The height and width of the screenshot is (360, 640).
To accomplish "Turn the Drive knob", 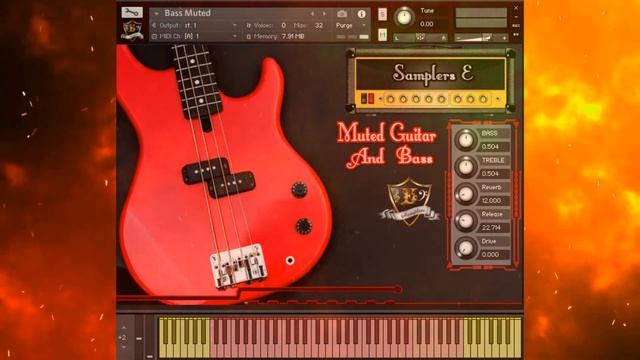I will tap(465, 248).
